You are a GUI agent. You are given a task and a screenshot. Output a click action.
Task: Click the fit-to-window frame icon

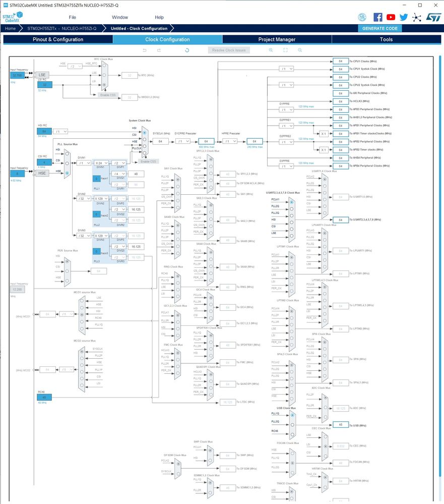[285, 50]
